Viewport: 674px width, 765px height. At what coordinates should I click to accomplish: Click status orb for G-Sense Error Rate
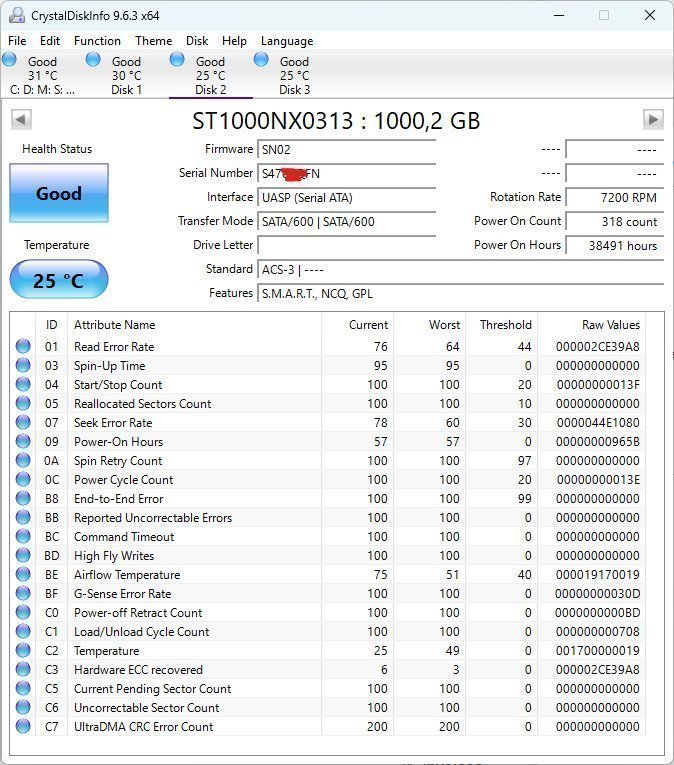point(23,594)
